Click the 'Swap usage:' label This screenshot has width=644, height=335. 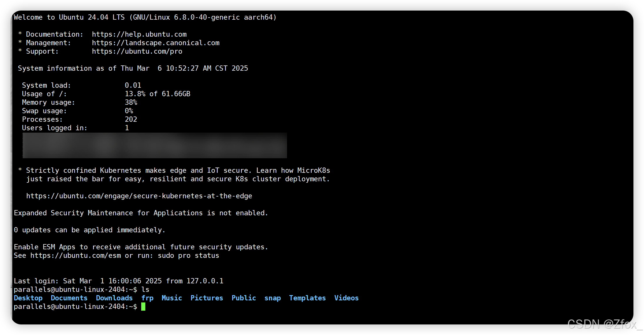tap(44, 111)
